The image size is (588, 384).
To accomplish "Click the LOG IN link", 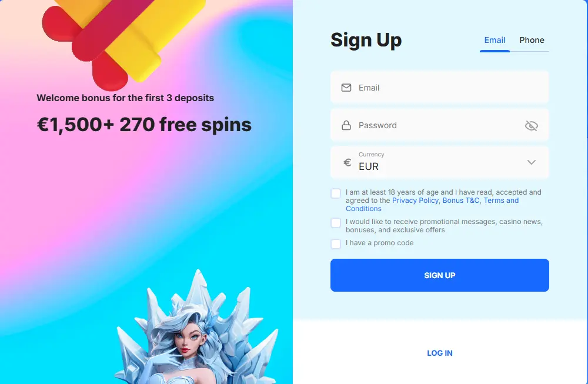I will point(439,353).
